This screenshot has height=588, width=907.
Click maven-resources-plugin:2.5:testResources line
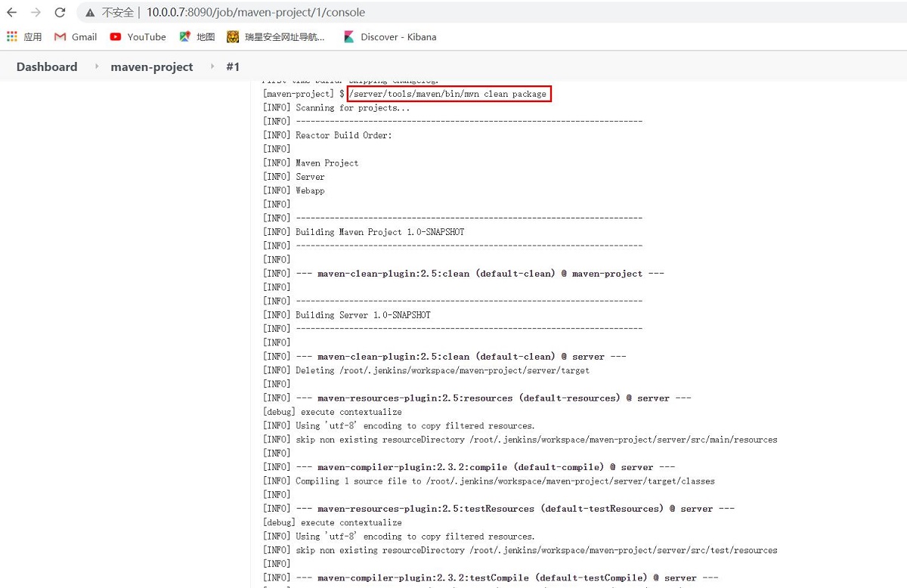499,509
